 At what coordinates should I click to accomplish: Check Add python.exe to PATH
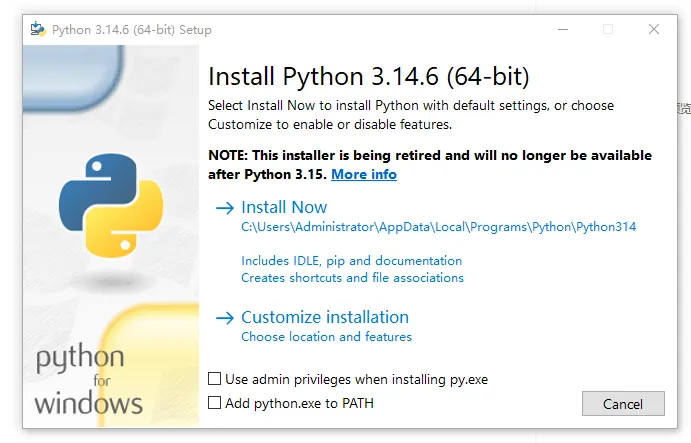(215, 402)
